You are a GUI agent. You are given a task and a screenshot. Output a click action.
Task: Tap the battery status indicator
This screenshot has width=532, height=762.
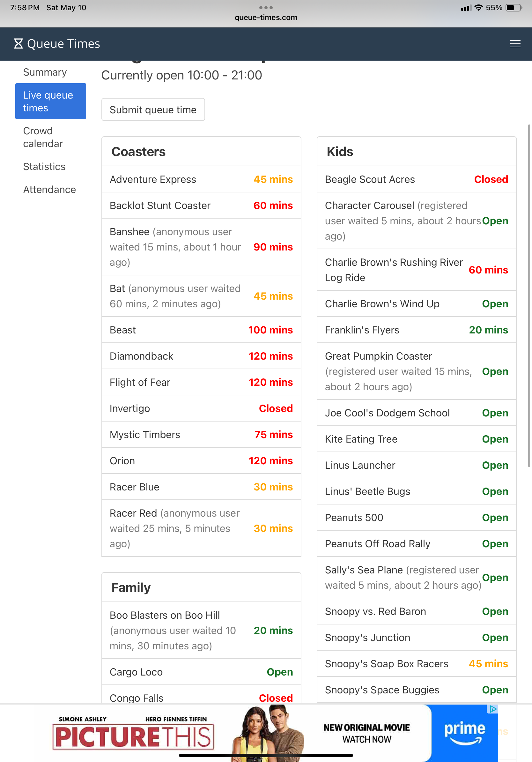(514, 8)
